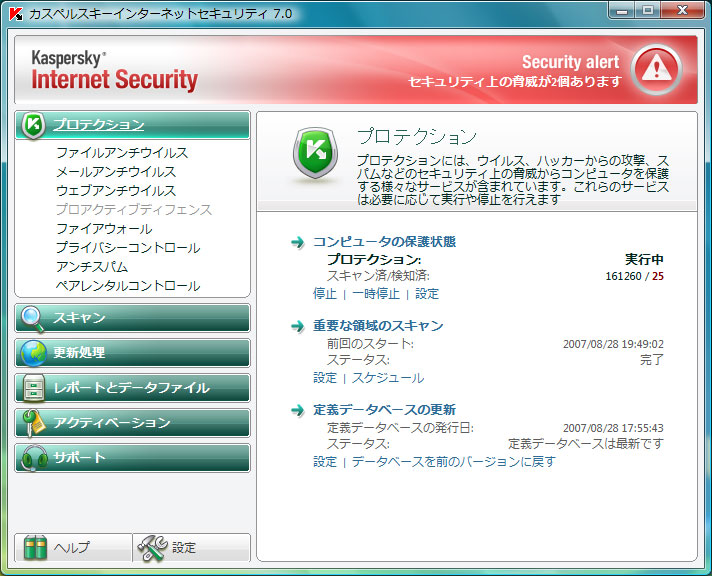Open the 更新処理 section
This screenshot has width=712, height=576.
132,353
